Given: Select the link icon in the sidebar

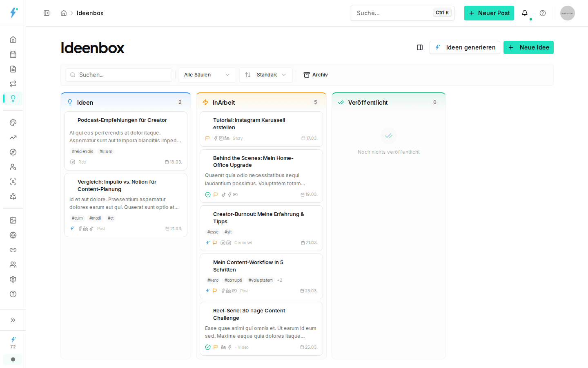Looking at the screenshot, I should (x=13, y=249).
